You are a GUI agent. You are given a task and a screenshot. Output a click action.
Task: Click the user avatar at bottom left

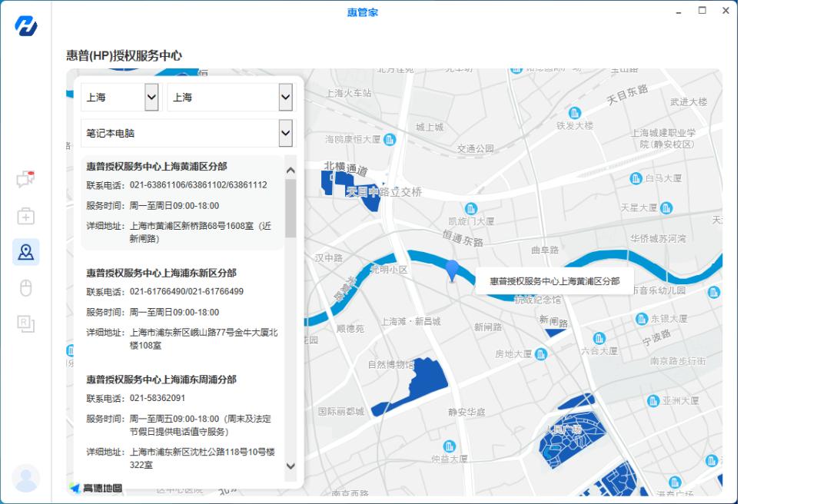pos(25,478)
